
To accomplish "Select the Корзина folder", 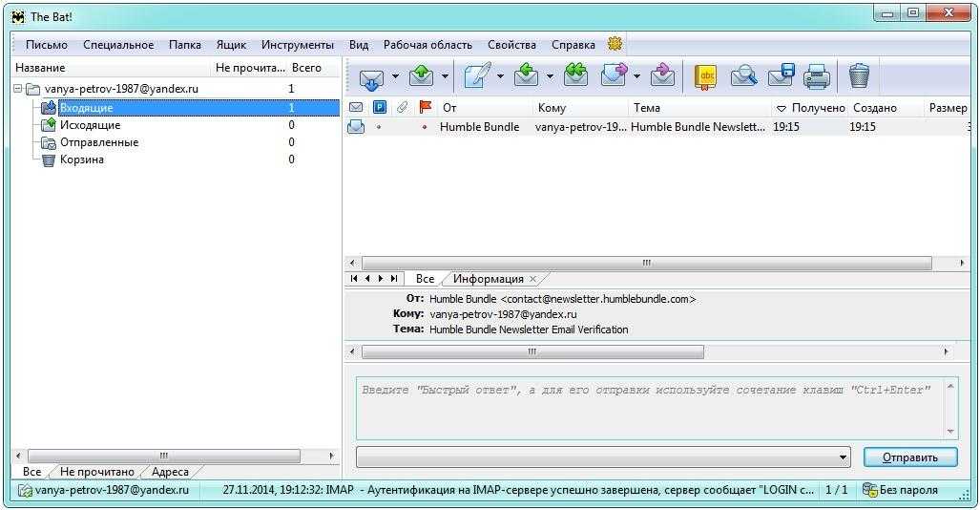I will [x=81, y=159].
